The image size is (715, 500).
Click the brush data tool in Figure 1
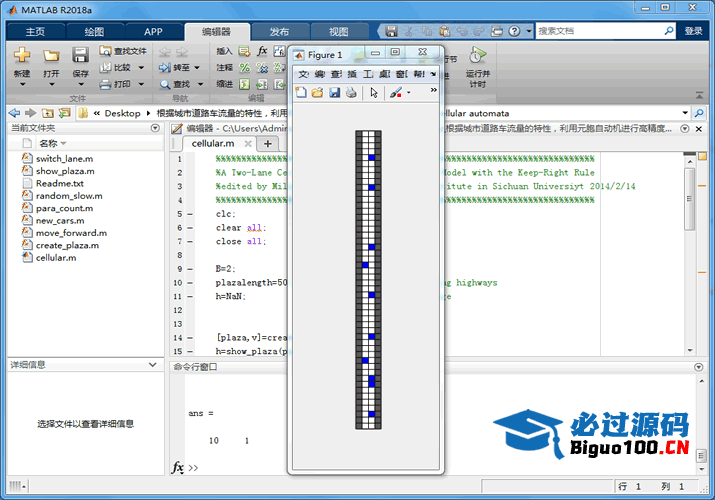pos(395,92)
